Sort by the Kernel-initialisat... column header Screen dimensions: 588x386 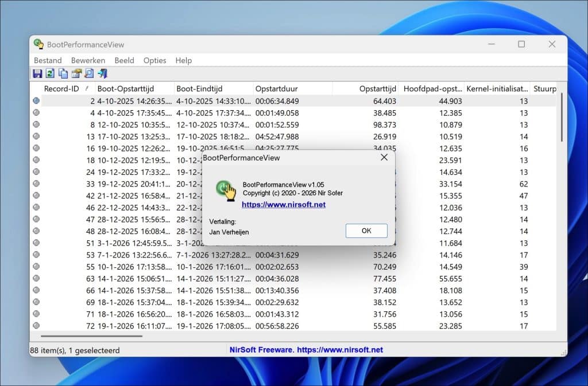click(x=497, y=89)
